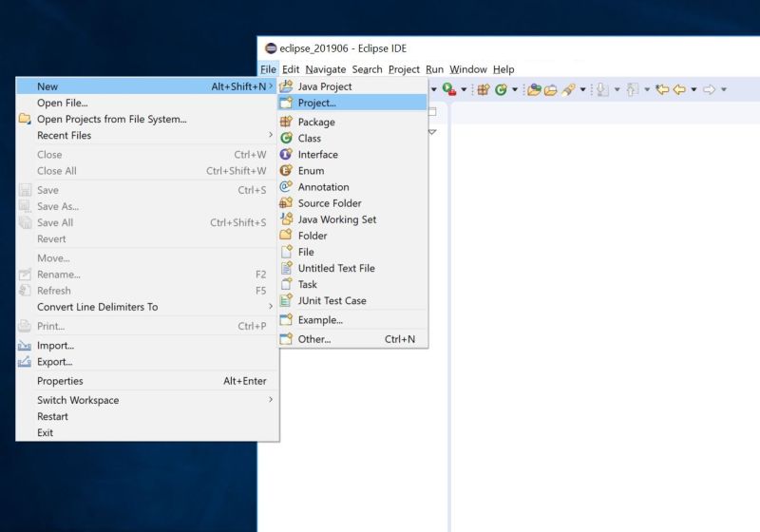Open dropdown arrow beside Run coverage icon
This screenshot has height=532, width=760.
click(x=464, y=89)
